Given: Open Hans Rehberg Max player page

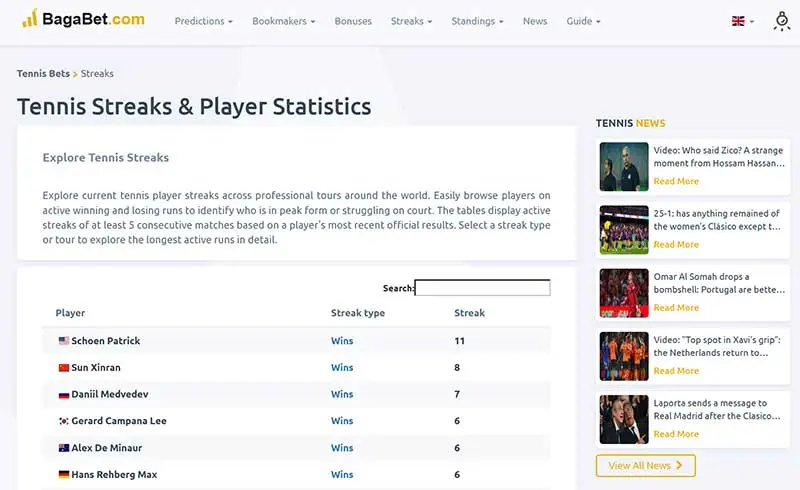Looking at the screenshot, I should point(114,474).
